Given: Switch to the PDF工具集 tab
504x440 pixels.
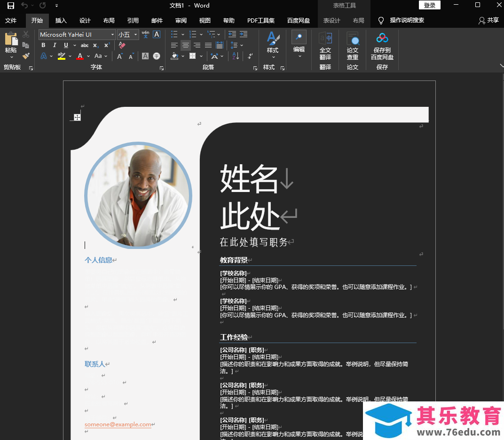Looking at the screenshot, I should point(260,21).
